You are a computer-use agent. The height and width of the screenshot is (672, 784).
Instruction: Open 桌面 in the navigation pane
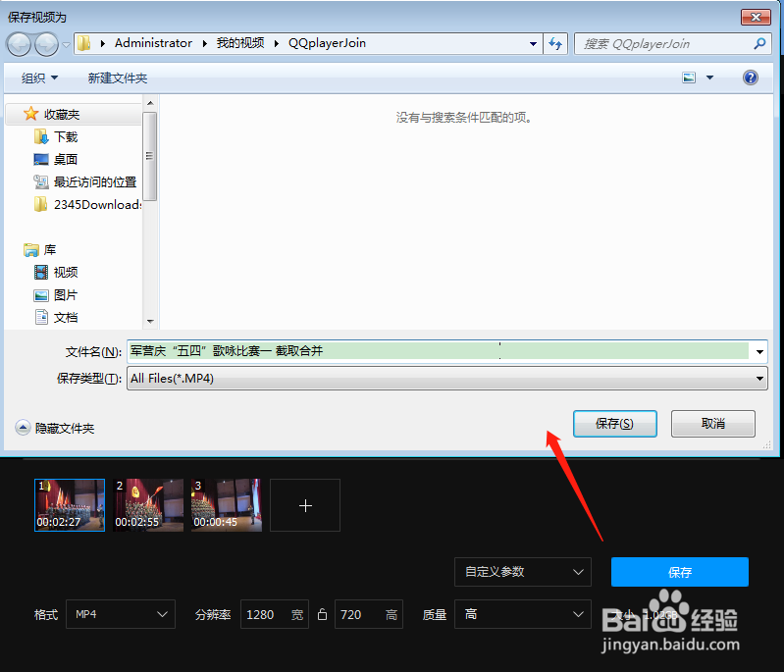[x=66, y=160]
